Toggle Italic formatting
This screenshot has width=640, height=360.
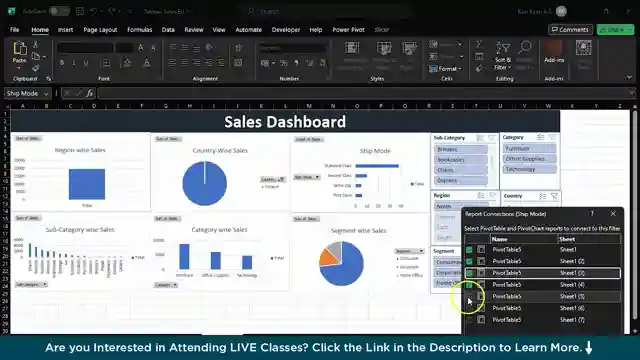pos(74,63)
